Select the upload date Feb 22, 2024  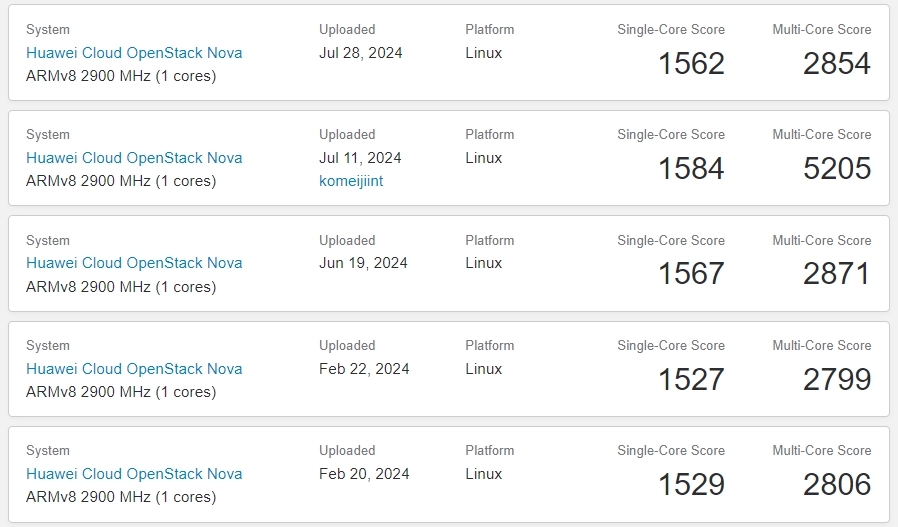click(x=364, y=368)
